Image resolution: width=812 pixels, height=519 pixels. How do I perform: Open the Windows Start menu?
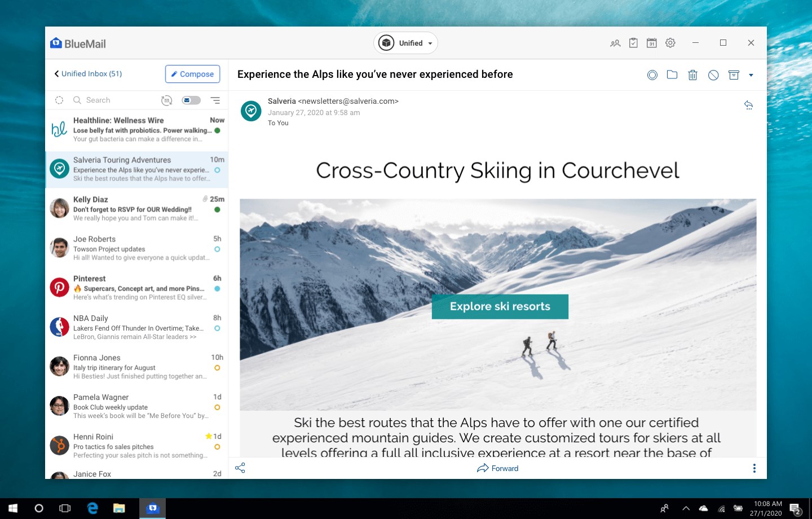click(13, 508)
